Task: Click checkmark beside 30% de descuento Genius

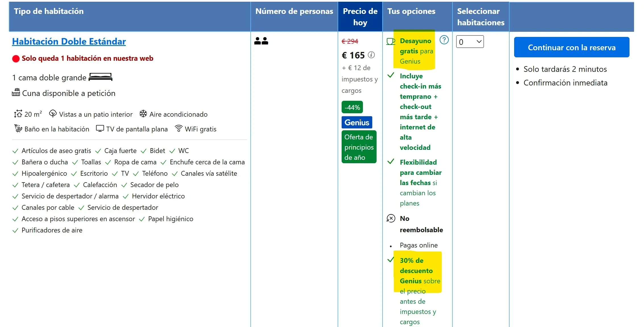Action: (x=391, y=260)
